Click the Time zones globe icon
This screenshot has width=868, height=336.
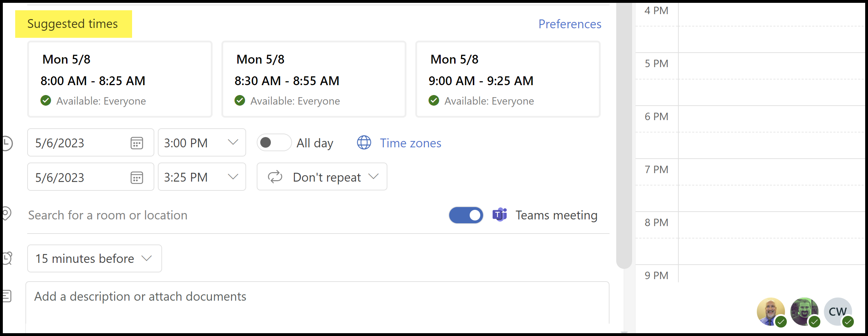pyautogui.click(x=364, y=143)
